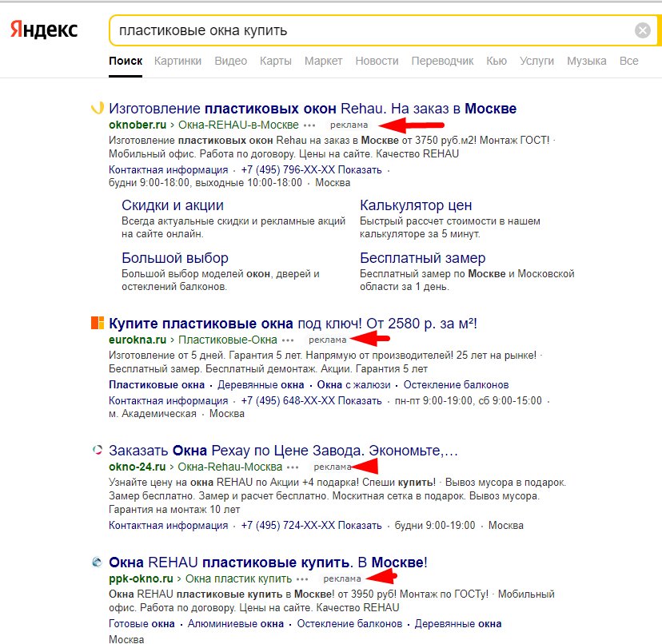Show the phone +7 (495) 648-XX-XX

point(311,401)
